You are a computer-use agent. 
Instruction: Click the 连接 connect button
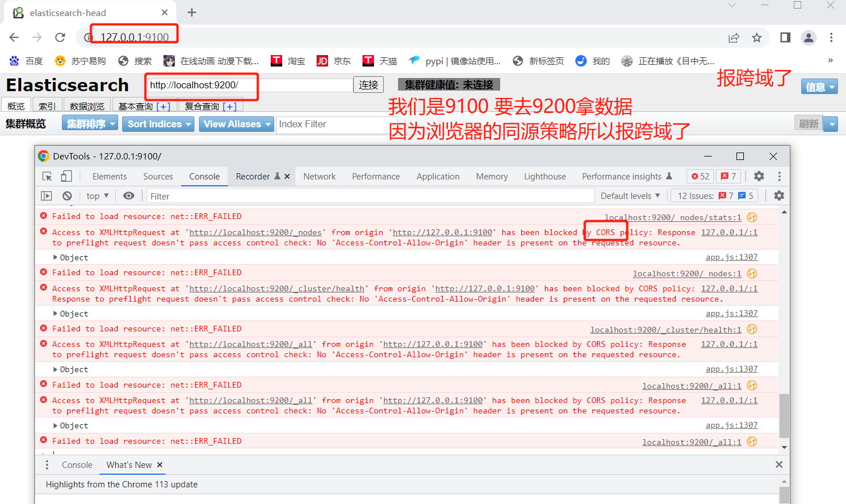pyautogui.click(x=368, y=85)
